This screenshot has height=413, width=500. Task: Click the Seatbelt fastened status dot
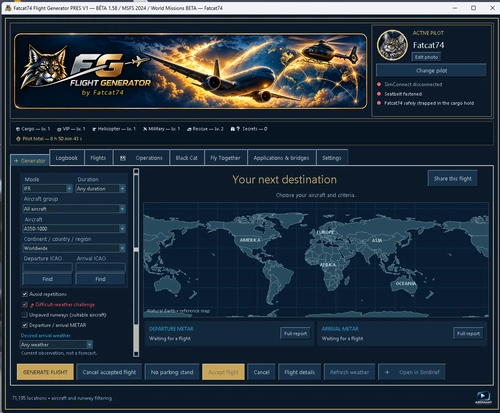379,94
